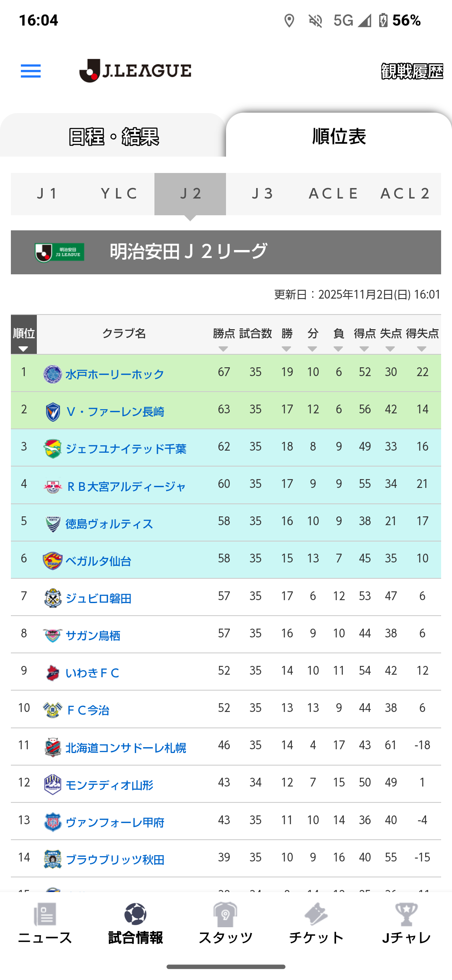Tap the ベガルタ仙台 club emblem

[53, 561]
